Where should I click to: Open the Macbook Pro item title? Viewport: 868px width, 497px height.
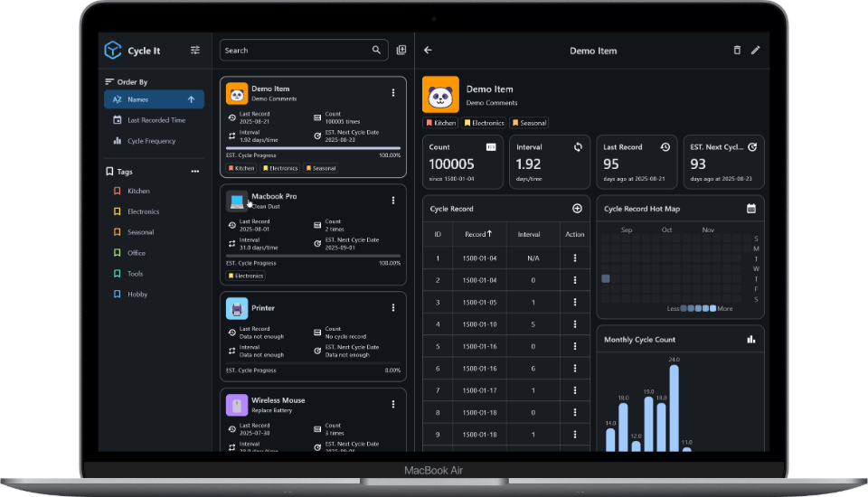click(274, 196)
